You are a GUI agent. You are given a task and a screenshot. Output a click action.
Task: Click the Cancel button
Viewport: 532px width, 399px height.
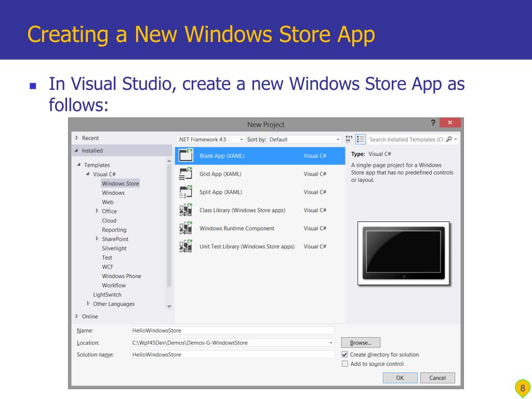pos(437,378)
